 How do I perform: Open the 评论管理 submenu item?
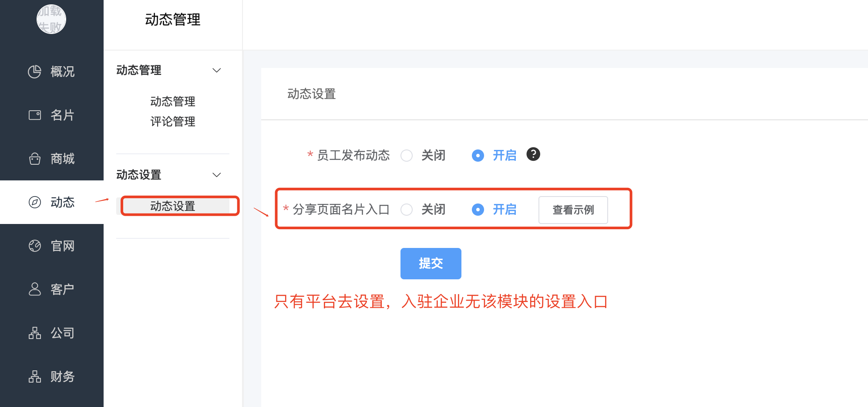(x=173, y=122)
